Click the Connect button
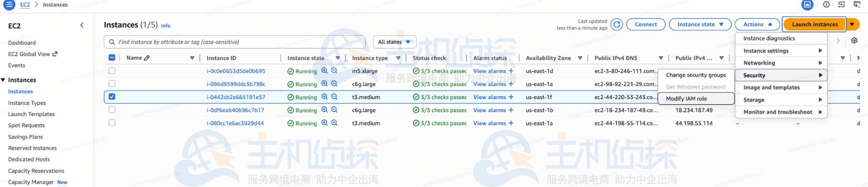868x187 pixels. 646,24
